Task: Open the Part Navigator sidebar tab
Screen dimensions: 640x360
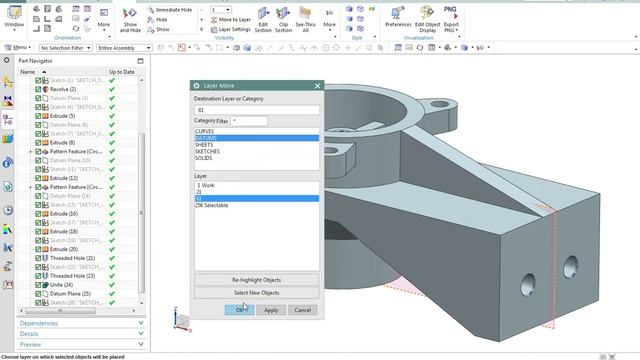Action: click(7, 120)
